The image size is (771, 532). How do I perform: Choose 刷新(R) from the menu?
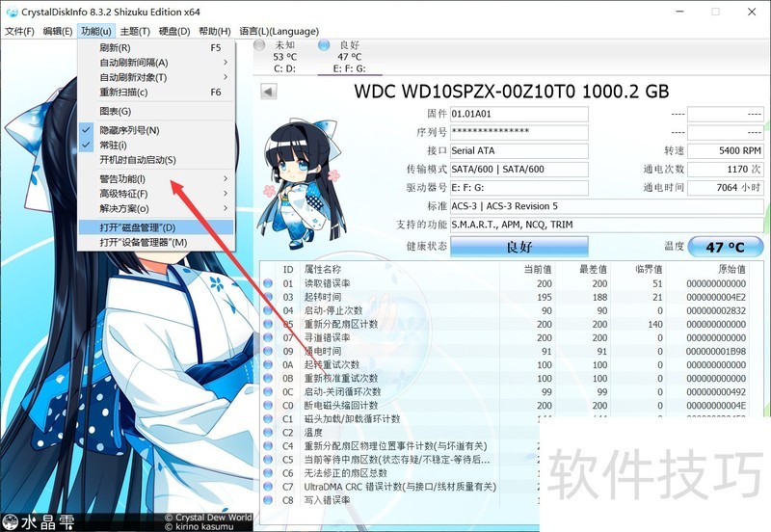coord(156,47)
